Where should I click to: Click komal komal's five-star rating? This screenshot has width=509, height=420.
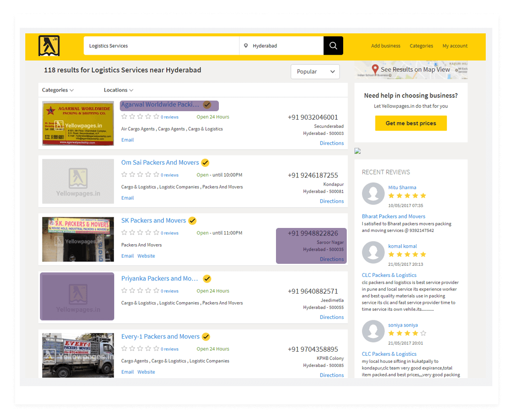point(407,254)
